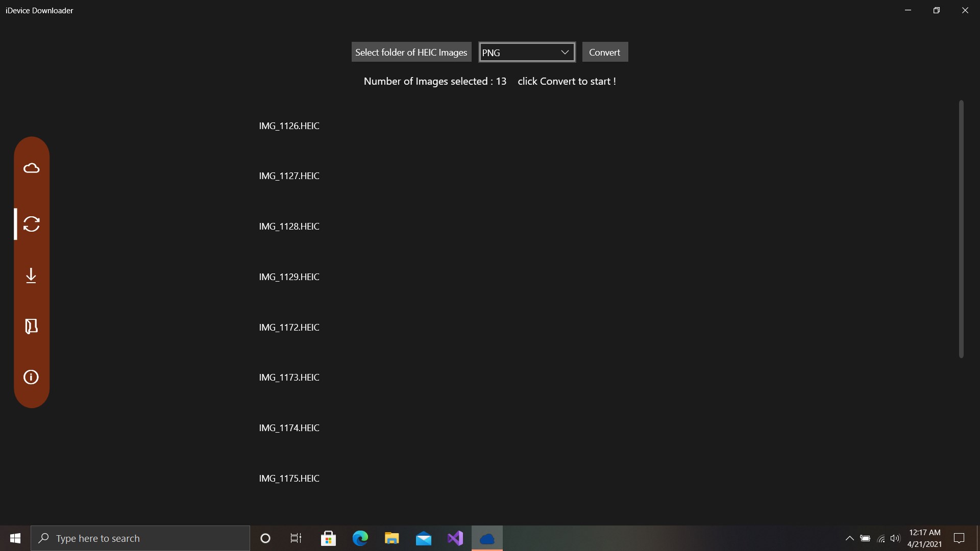
Task: Type here to search taskbar box
Action: click(140, 538)
